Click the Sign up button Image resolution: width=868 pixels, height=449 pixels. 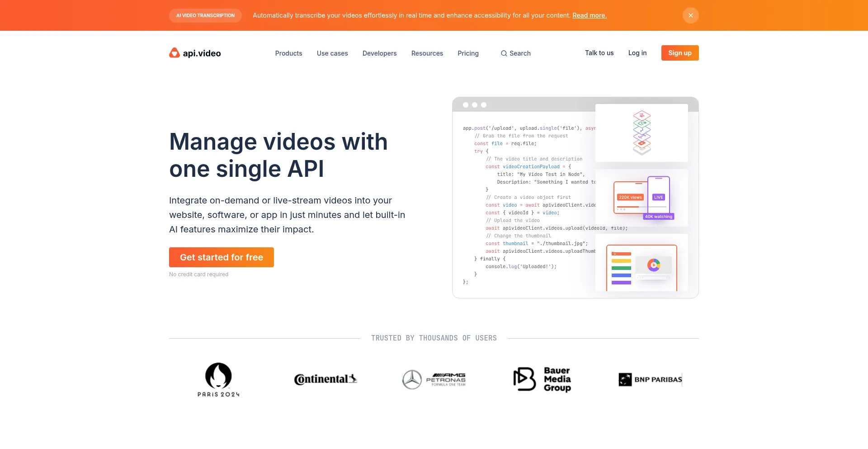[679, 53]
